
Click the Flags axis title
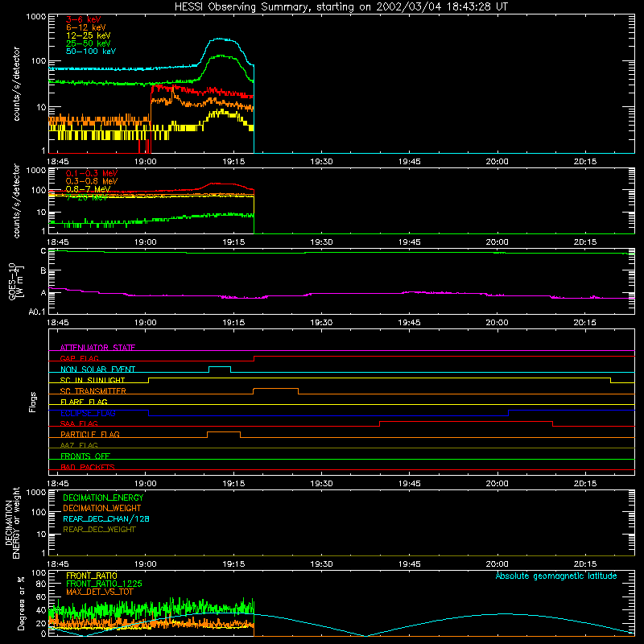33,402
